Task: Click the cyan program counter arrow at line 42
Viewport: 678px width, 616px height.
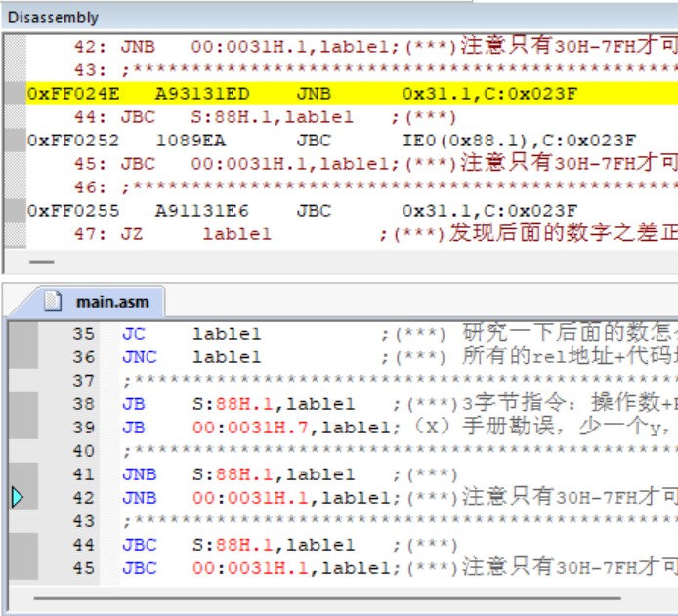Action: pyautogui.click(x=18, y=497)
